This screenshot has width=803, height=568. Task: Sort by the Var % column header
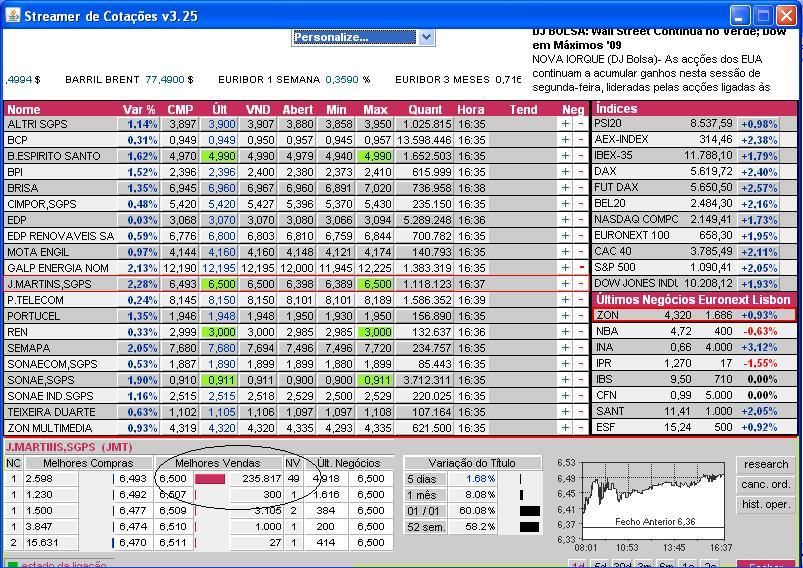click(x=139, y=109)
